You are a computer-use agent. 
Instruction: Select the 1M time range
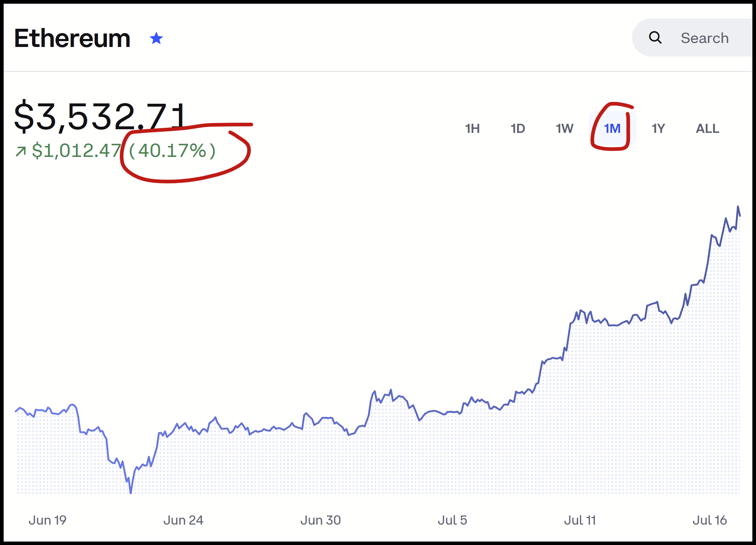coord(612,129)
